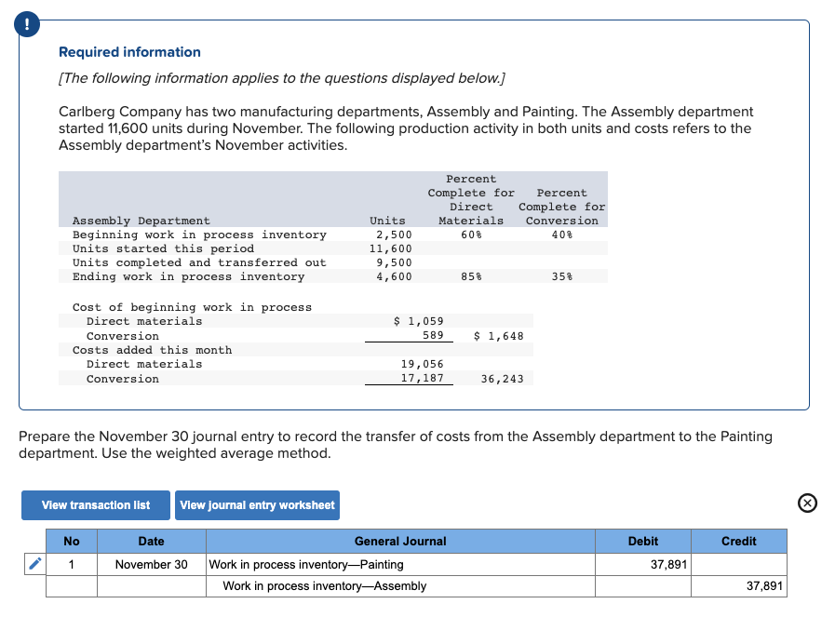Click the General Journal column header
Image resolution: width=835 pixels, height=644 pixels.
click(x=400, y=541)
